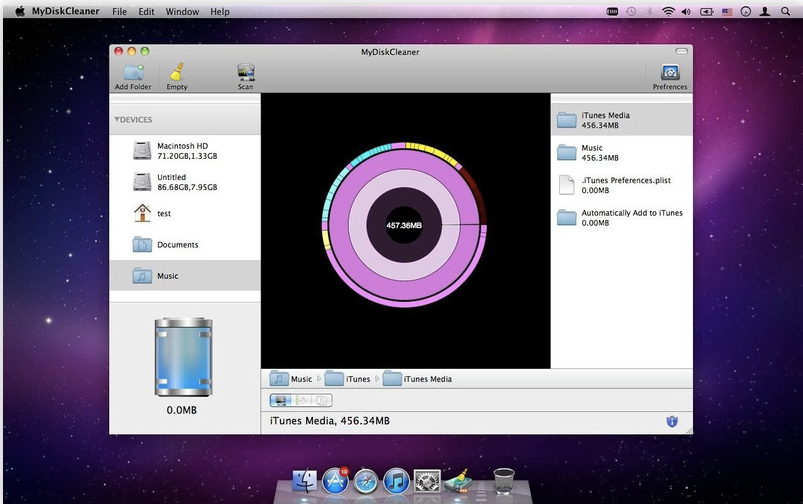Screen dimensions: 803x504
Task: Open the Edit menu
Action: tap(146, 11)
